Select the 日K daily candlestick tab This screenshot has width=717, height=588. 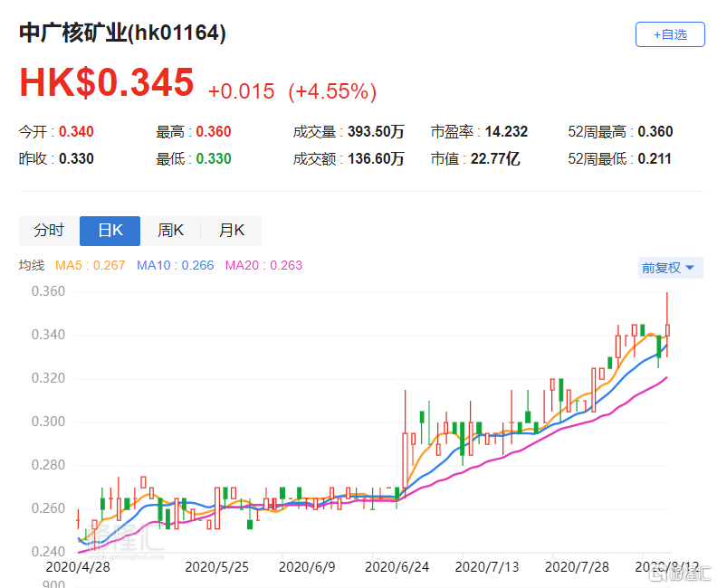click(110, 231)
